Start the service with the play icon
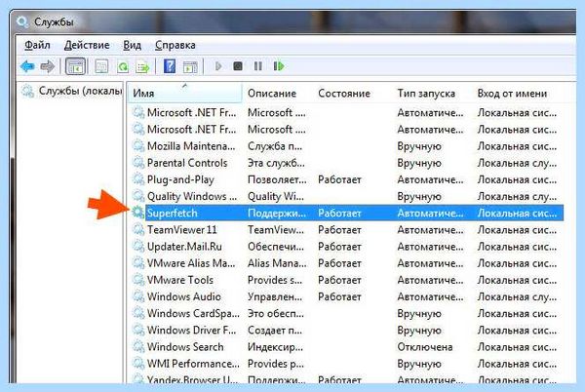 (x=218, y=66)
